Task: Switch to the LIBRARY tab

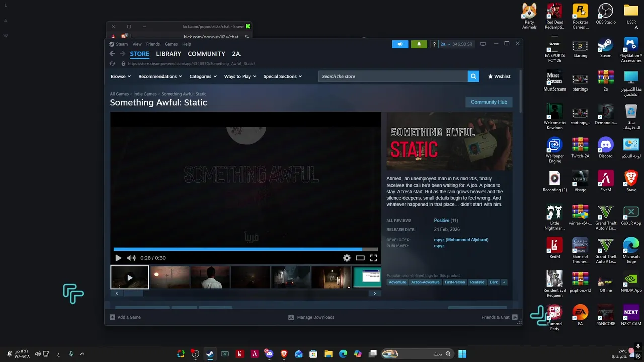Action: 169,54
